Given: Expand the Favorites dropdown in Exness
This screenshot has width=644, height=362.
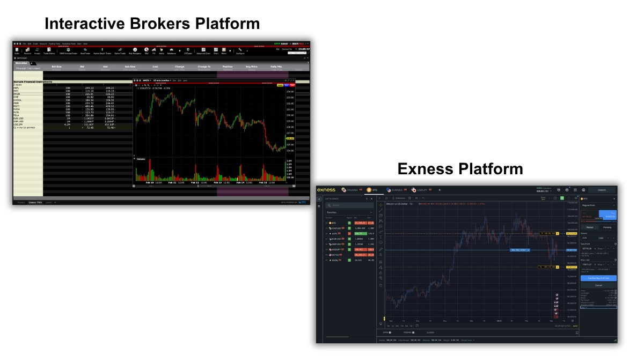Looking at the screenshot, I should (349, 212).
